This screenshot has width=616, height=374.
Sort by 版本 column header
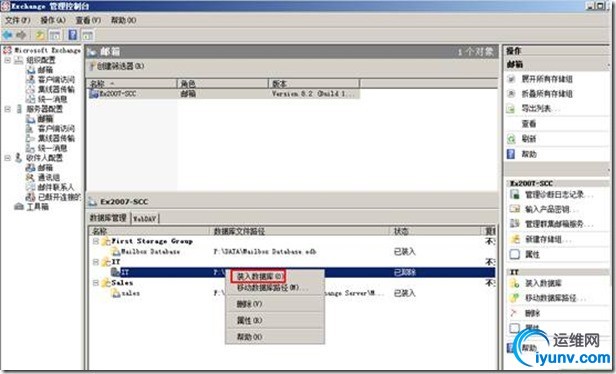click(x=314, y=83)
